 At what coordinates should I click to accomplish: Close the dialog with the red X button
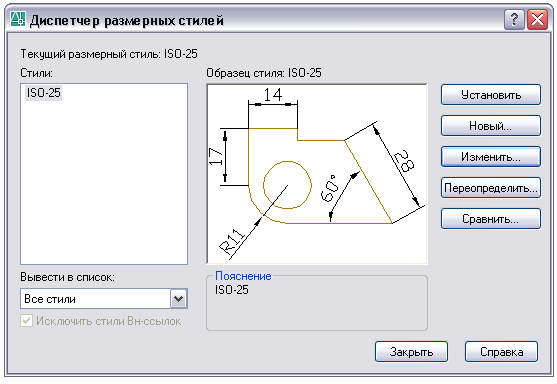pos(537,20)
